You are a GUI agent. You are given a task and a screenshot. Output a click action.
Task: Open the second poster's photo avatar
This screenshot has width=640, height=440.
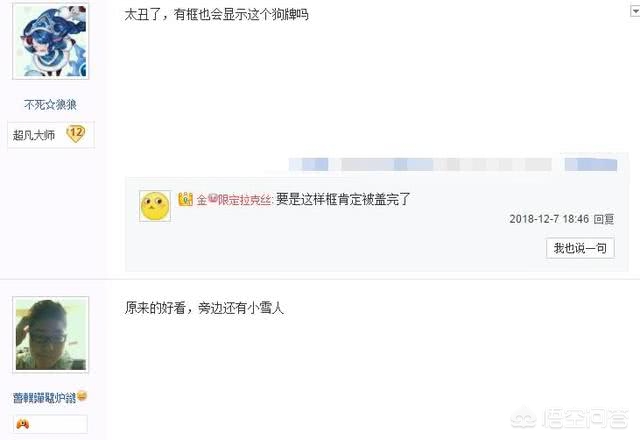coord(51,335)
